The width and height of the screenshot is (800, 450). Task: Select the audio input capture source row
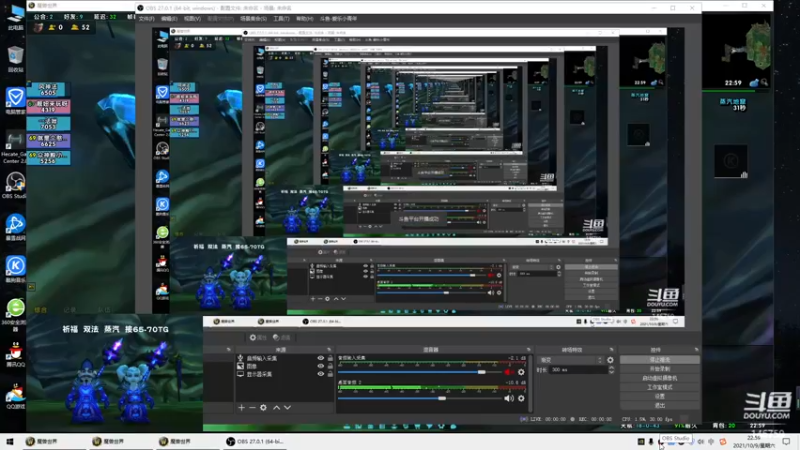284,358
